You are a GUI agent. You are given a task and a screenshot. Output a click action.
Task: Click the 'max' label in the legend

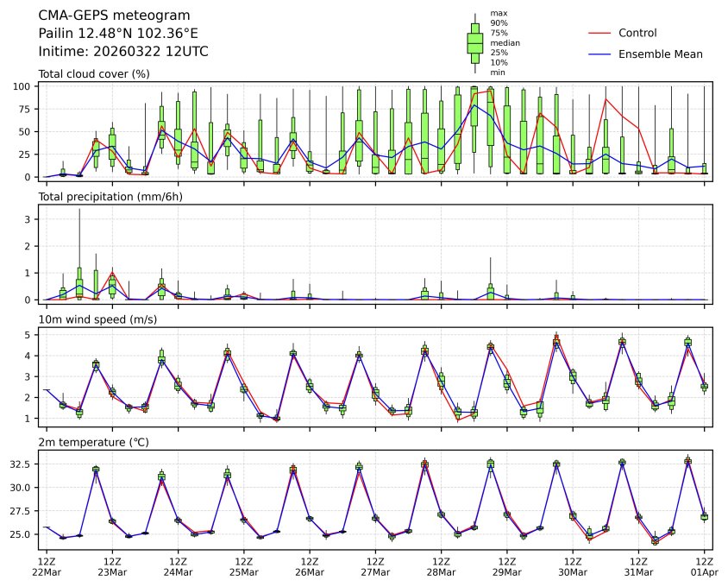498,13
